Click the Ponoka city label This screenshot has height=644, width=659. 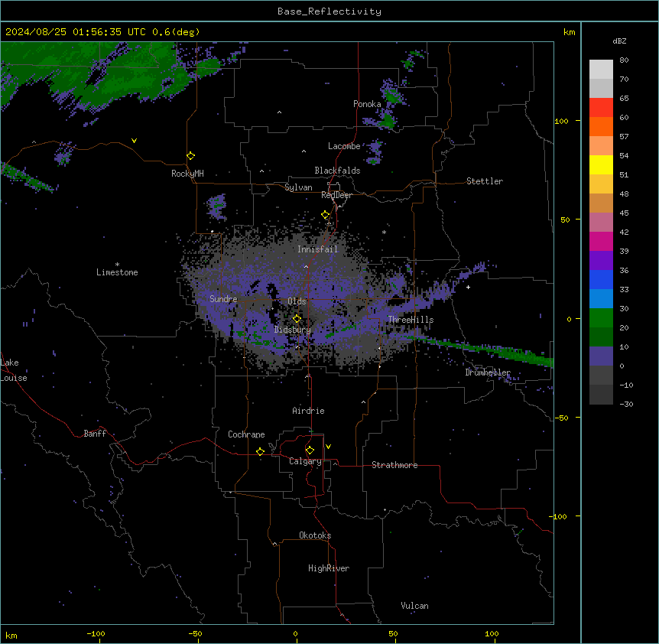coord(367,104)
